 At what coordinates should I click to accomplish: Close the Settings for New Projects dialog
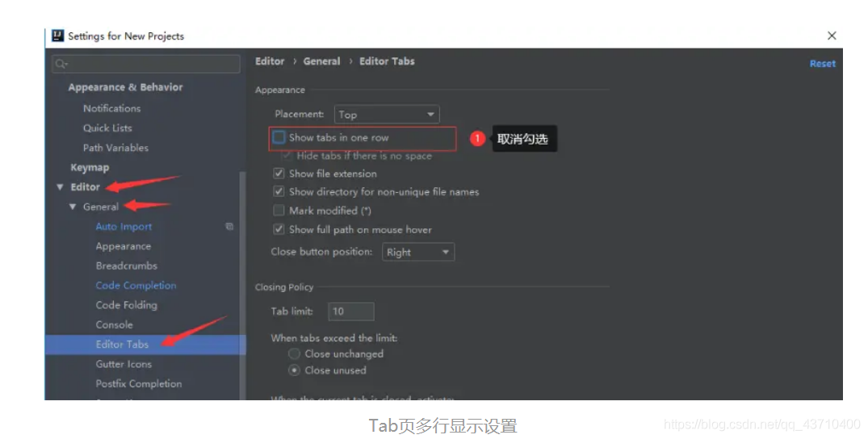pos(832,36)
